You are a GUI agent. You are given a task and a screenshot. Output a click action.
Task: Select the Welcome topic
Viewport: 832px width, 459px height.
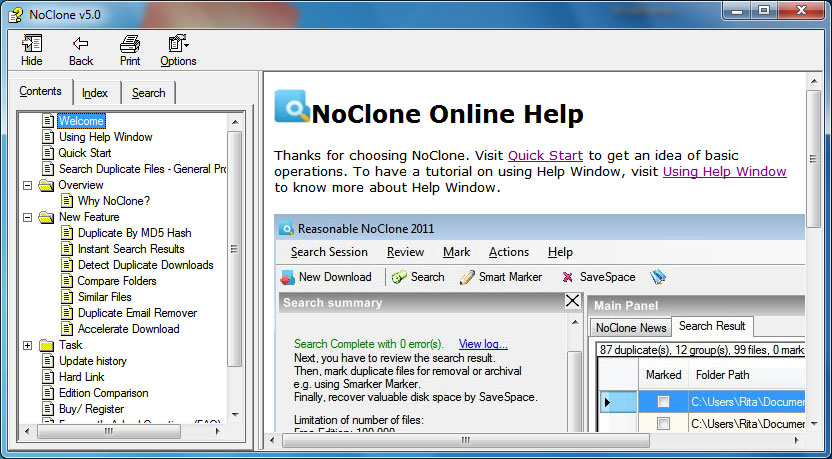pos(81,121)
